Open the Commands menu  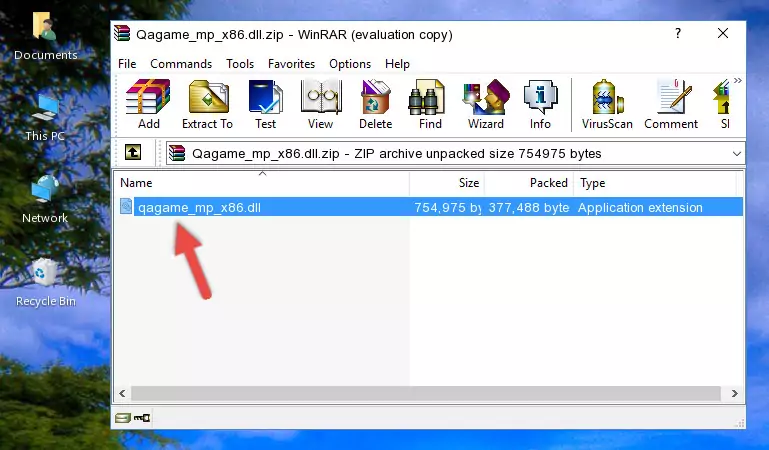181,64
